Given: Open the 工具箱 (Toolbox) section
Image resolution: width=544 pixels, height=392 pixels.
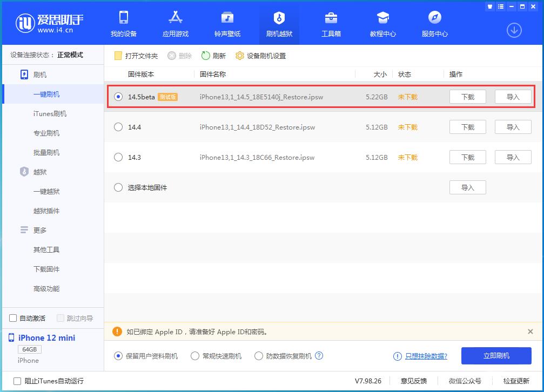Looking at the screenshot, I should point(331,23).
